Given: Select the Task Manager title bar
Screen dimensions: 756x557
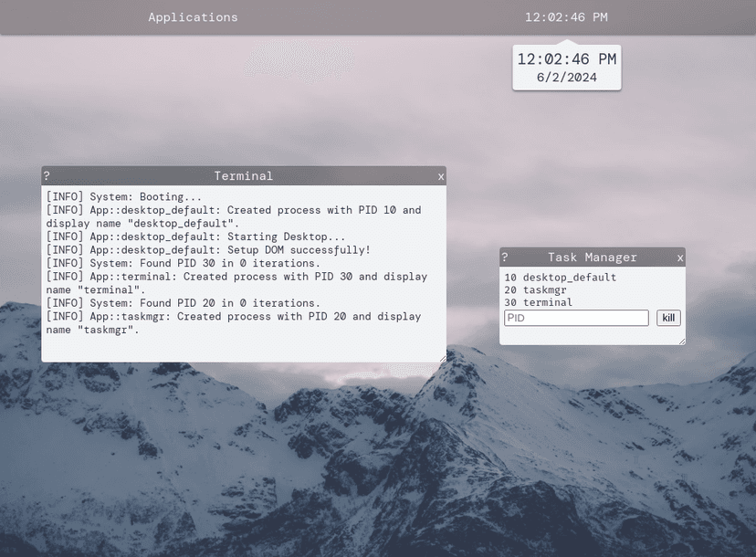Looking at the screenshot, I should click(592, 257).
